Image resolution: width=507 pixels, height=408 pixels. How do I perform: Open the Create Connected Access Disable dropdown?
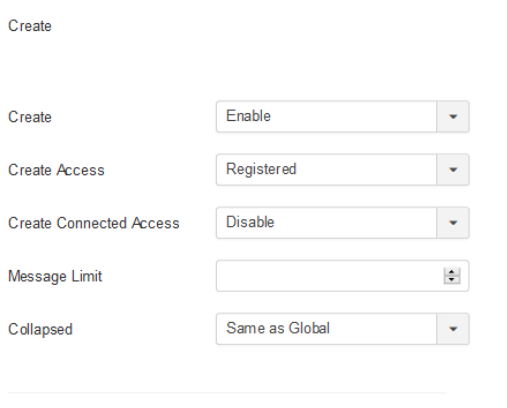343,223
